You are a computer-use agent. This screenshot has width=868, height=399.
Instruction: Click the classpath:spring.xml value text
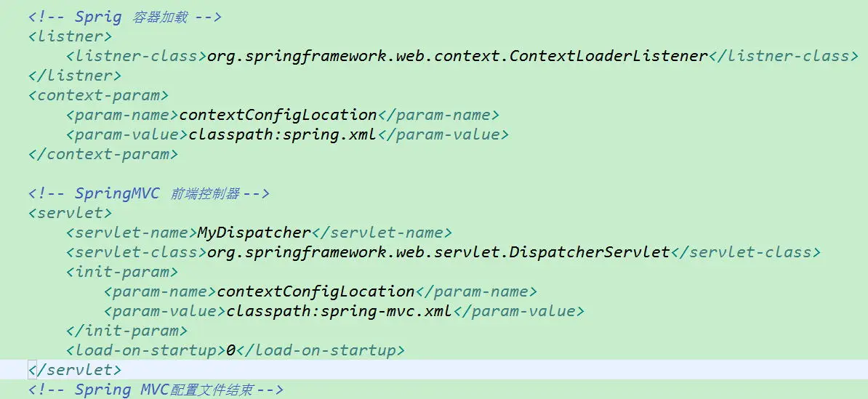tap(282, 134)
